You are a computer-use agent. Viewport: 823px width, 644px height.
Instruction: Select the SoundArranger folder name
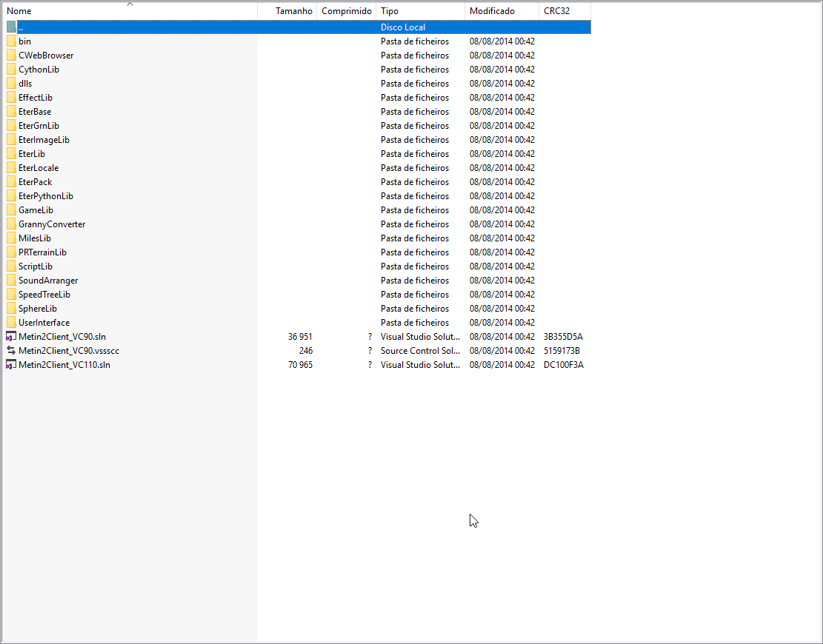tap(48, 281)
